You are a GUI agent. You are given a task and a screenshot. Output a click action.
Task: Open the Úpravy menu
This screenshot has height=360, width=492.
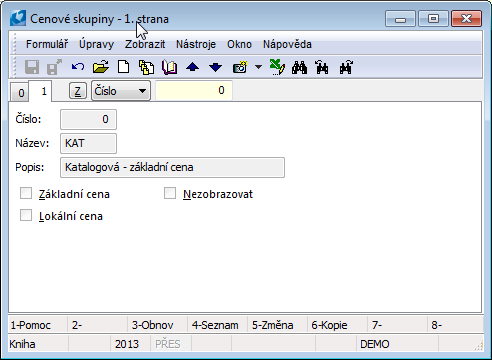[96, 44]
